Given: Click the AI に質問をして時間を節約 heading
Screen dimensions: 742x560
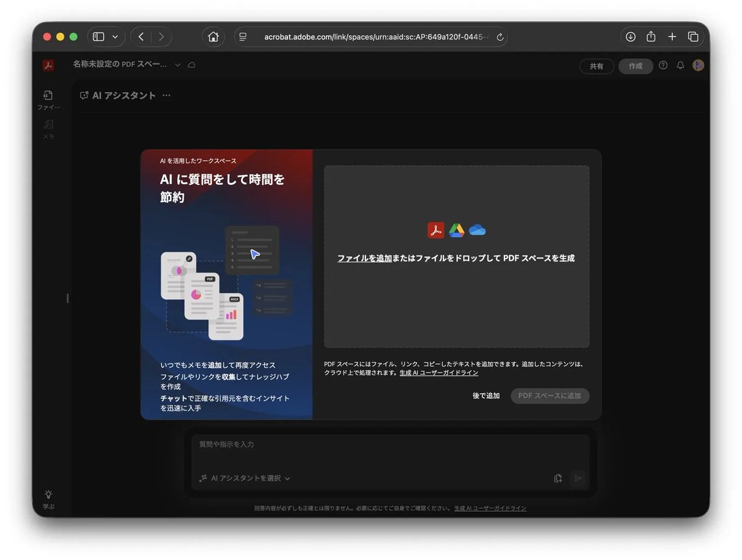Looking at the screenshot, I should point(223,188).
